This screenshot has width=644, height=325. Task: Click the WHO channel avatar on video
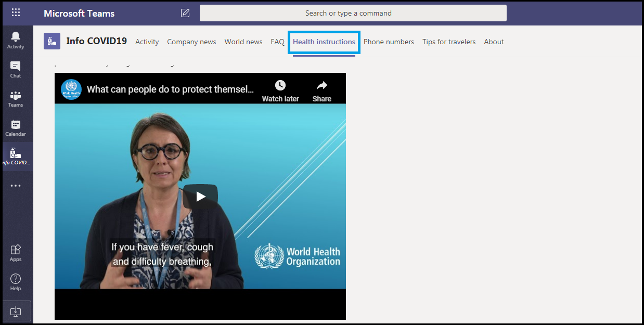[71, 89]
